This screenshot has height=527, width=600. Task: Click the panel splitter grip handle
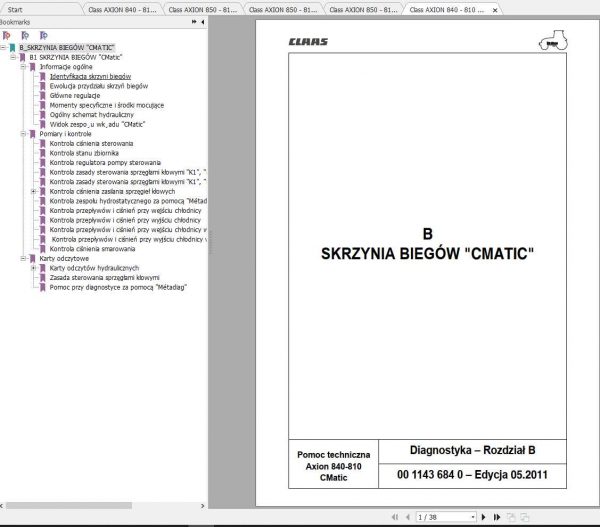[x=210, y=242]
